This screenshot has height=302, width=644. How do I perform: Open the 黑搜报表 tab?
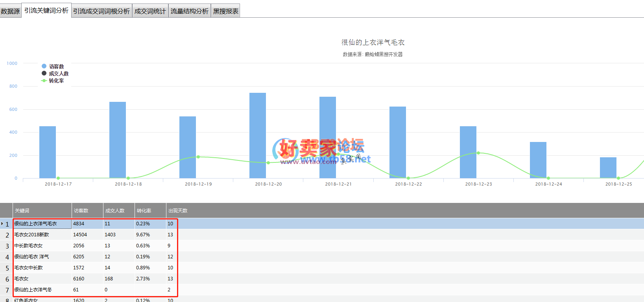226,11
